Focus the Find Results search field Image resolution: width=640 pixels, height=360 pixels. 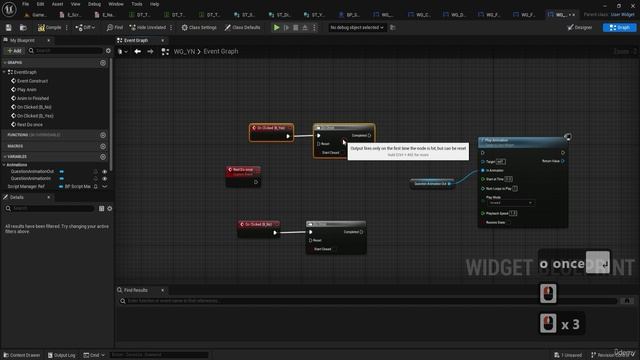click(369, 301)
